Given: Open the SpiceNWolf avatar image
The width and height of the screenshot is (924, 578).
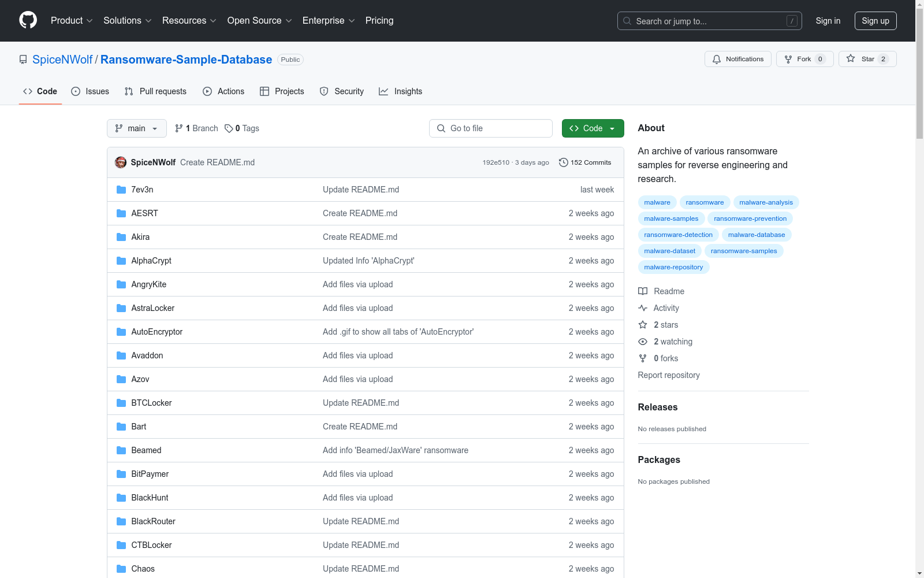Looking at the screenshot, I should pos(121,162).
